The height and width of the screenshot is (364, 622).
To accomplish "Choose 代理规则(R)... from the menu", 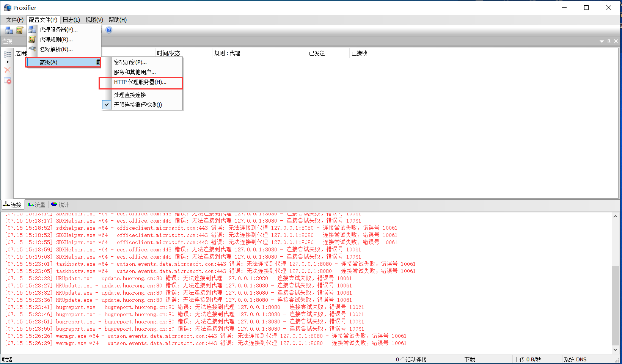I will [64, 39].
